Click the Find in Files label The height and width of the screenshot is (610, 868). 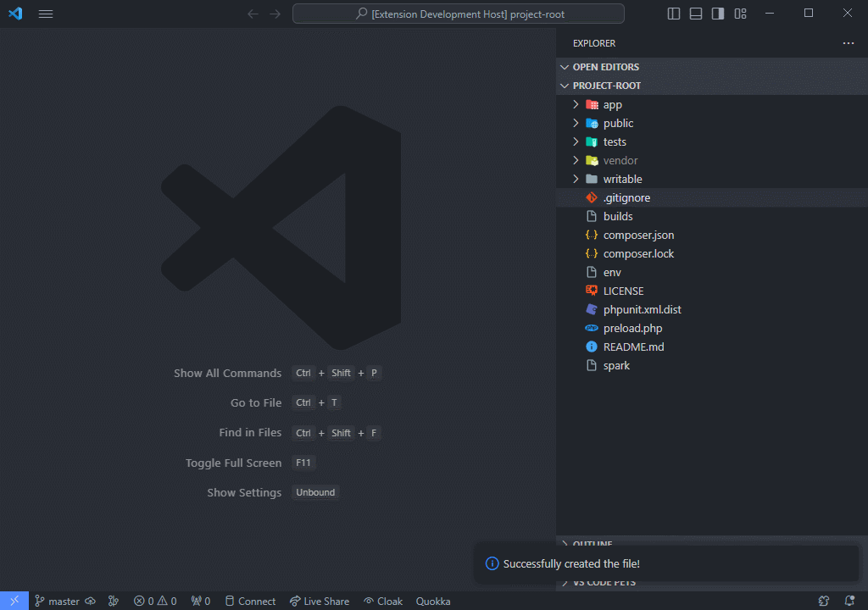click(x=250, y=433)
